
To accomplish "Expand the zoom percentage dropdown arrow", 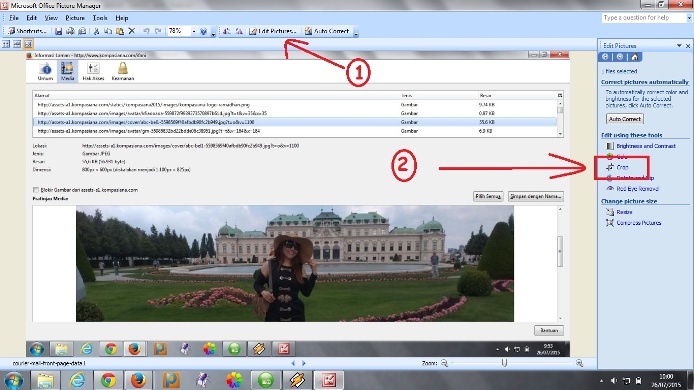I will coord(193,31).
